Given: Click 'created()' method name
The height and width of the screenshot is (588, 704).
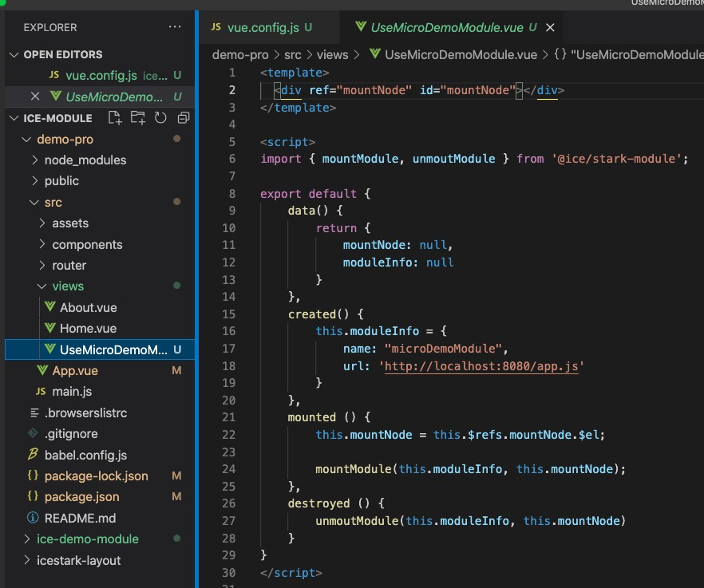Looking at the screenshot, I should [x=318, y=314].
